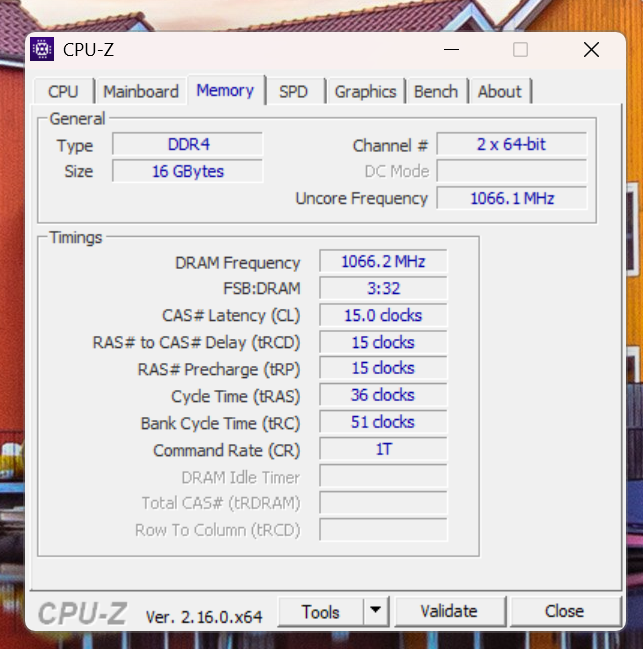Click the Bank Cycle Time (tRC) label

point(221,423)
